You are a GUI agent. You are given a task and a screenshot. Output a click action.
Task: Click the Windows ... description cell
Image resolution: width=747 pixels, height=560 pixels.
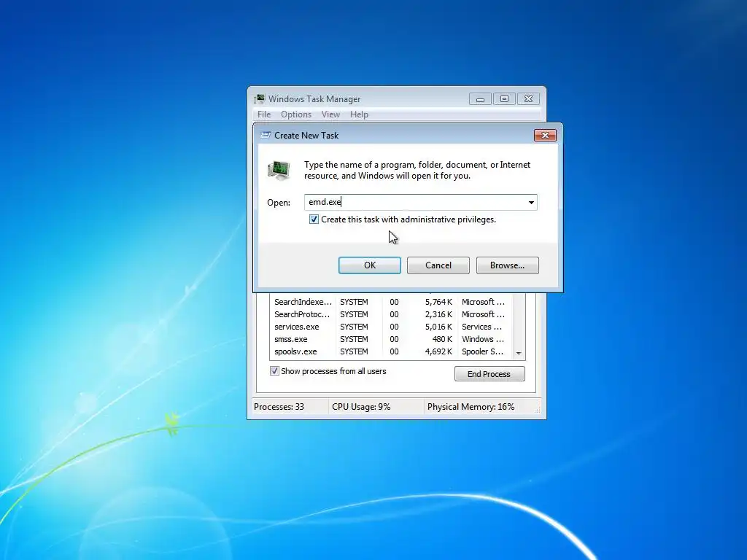[x=483, y=339]
